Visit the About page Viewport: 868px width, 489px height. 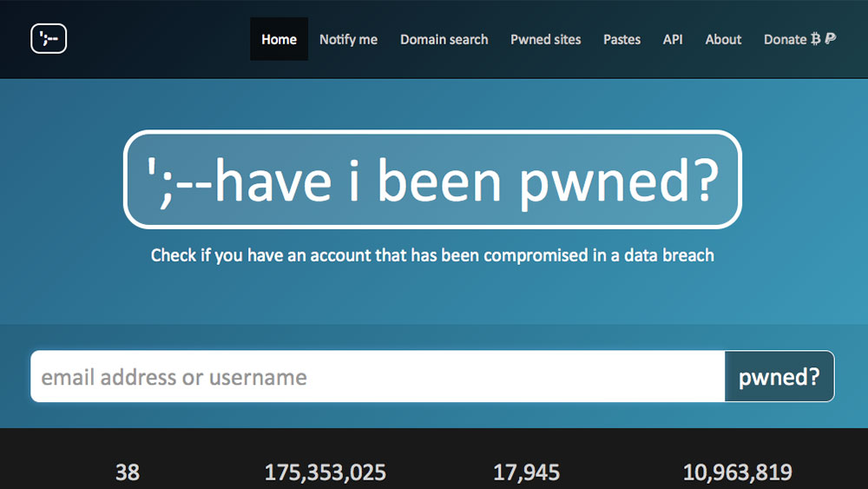pos(723,39)
